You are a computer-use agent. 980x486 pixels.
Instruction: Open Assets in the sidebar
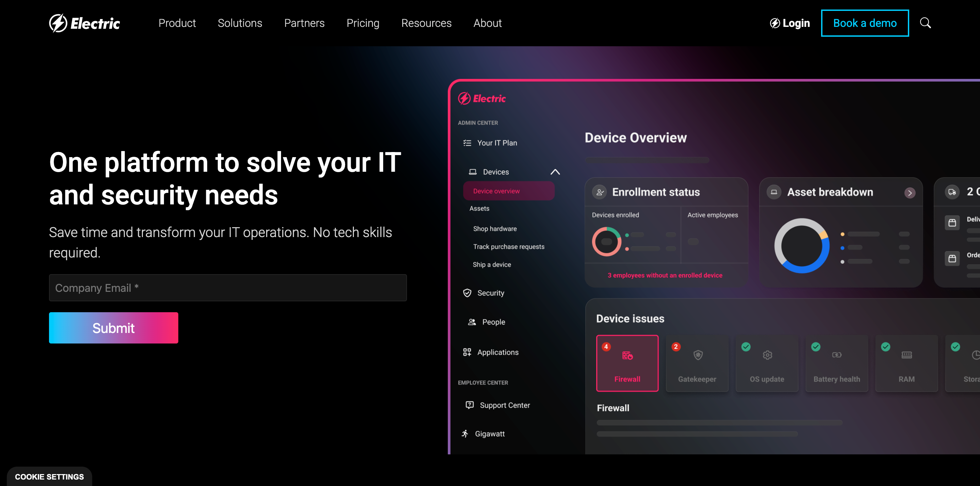(479, 208)
